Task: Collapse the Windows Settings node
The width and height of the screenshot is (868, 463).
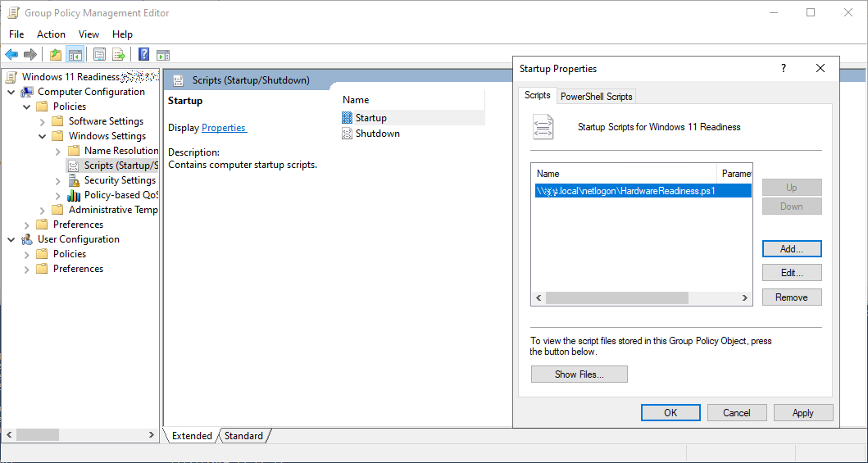Action: click(x=43, y=136)
